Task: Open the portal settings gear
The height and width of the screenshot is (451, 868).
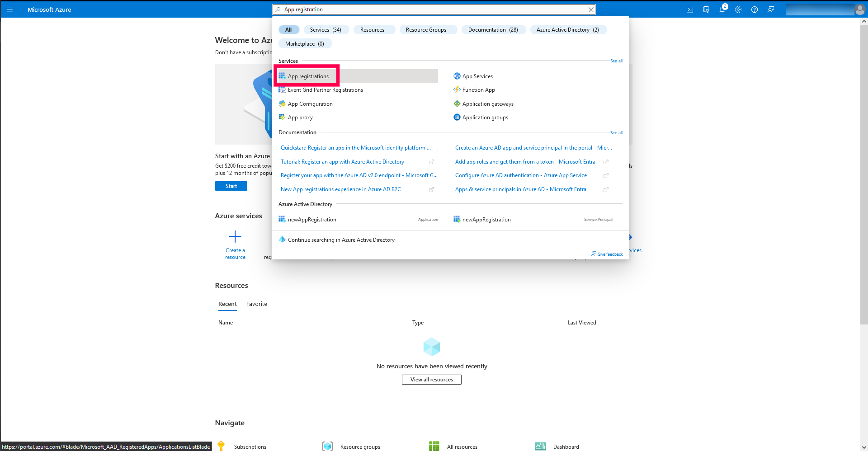Action: pyautogui.click(x=738, y=9)
